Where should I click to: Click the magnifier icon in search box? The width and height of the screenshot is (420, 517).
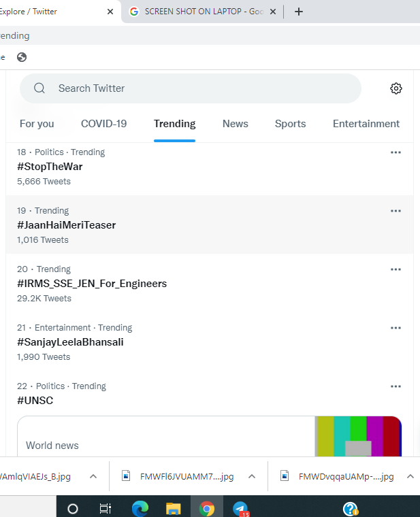(39, 88)
